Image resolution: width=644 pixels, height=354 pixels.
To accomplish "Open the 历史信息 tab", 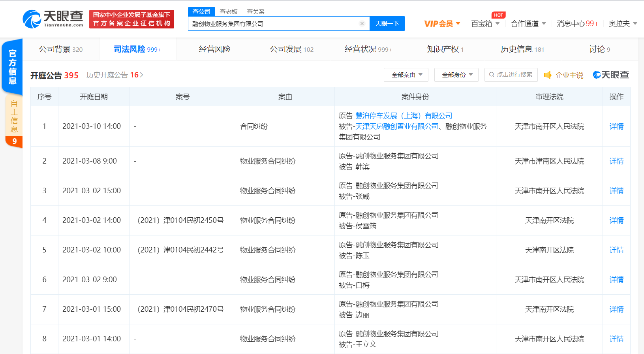I will click(522, 49).
